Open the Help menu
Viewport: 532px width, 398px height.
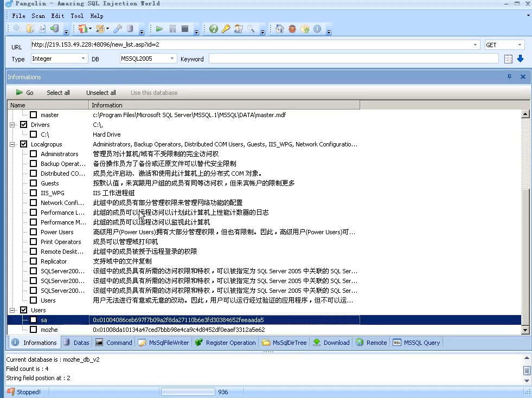pos(97,16)
